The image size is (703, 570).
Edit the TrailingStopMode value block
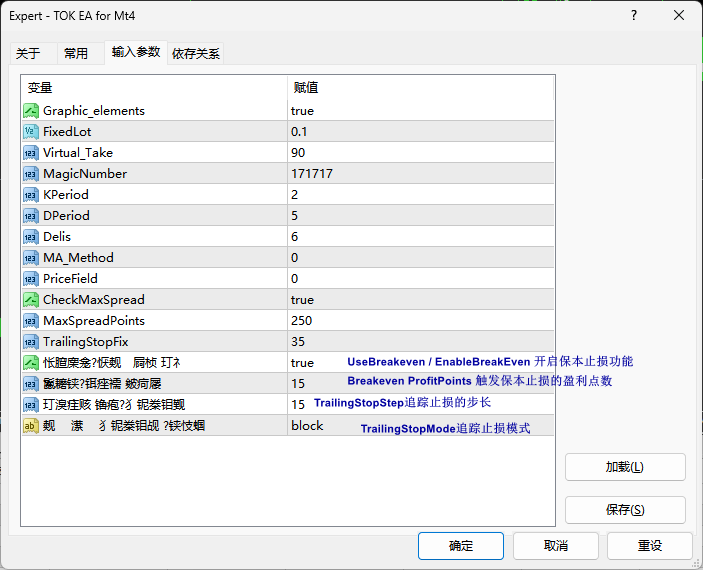(307, 426)
